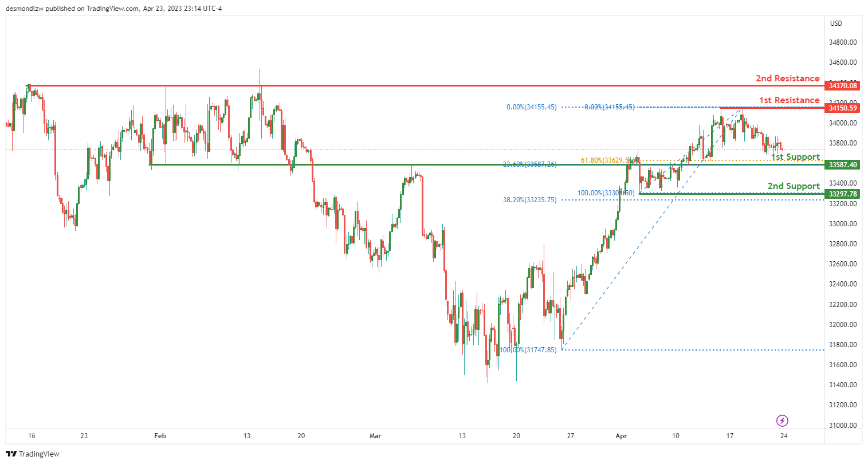Click the 'Apr' label on time axis
The height and width of the screenshot is (464, 868).
622,436
